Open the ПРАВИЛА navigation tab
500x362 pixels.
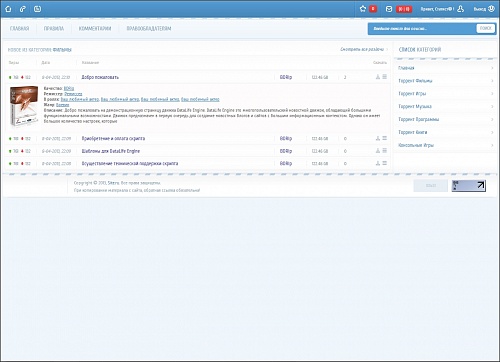click(x=54, y=29)
